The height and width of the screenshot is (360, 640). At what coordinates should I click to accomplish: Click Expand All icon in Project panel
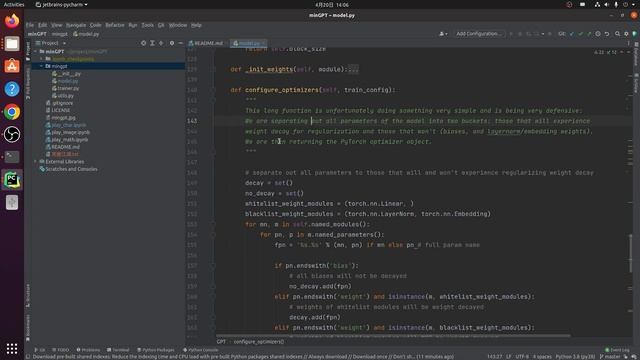click(x=152, y=43)
